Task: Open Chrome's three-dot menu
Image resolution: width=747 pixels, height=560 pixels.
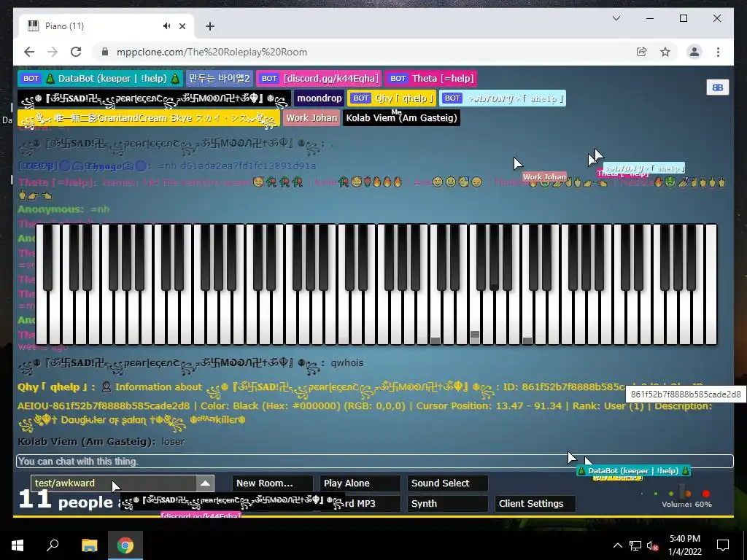Action: (718, 52)
